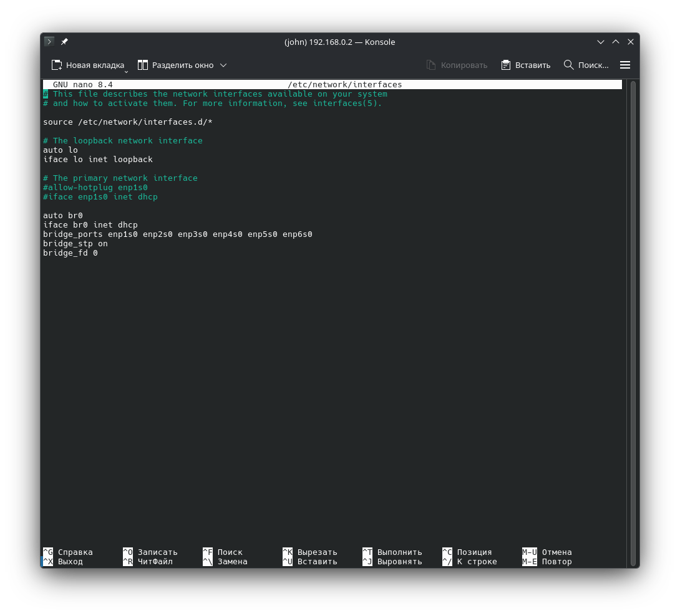Paste using the Вставить button
The width and height of the screenshot is (680, 616).
(526, 65)
